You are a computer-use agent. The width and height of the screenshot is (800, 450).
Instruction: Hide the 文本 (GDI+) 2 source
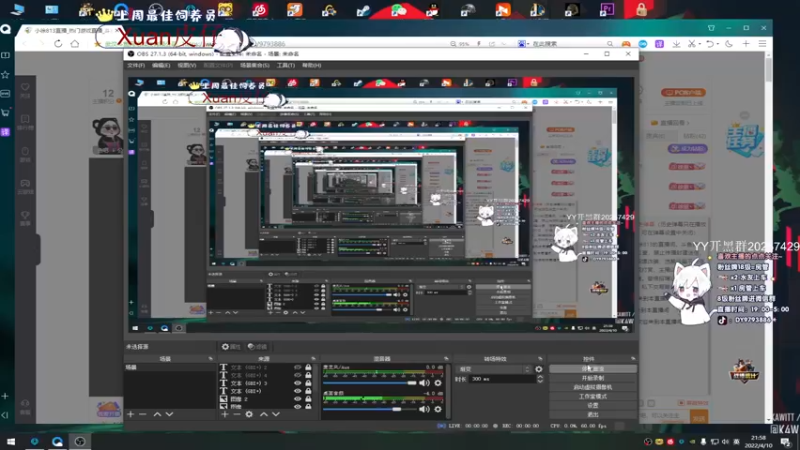click(x=297, y=367)
